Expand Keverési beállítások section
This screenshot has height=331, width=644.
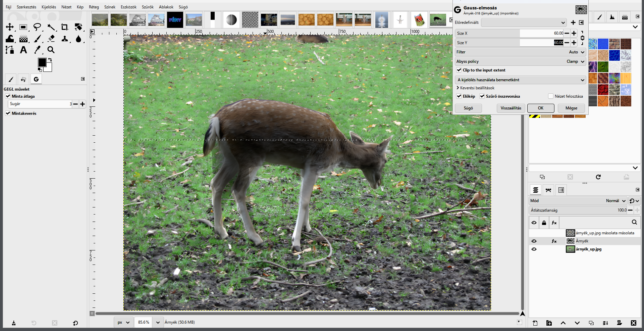[475, 88]
